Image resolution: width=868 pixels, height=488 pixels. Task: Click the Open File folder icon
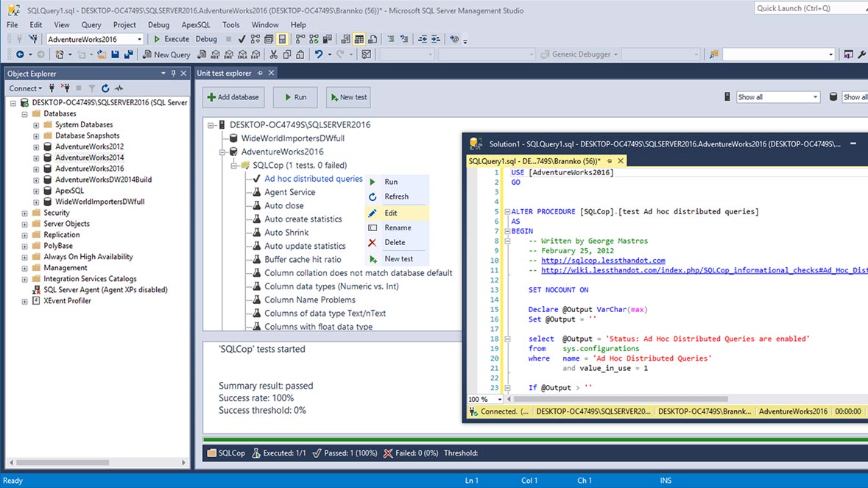pos(102,54)
